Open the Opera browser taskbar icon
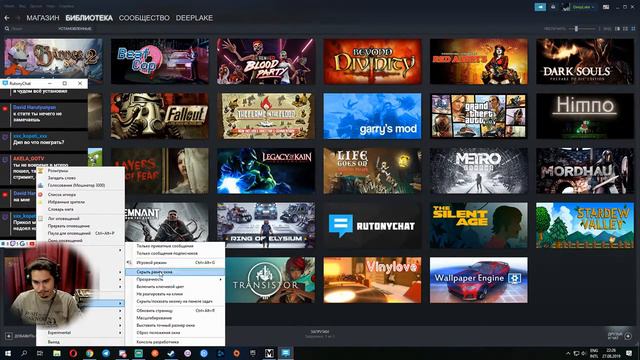 pos(73,353)
